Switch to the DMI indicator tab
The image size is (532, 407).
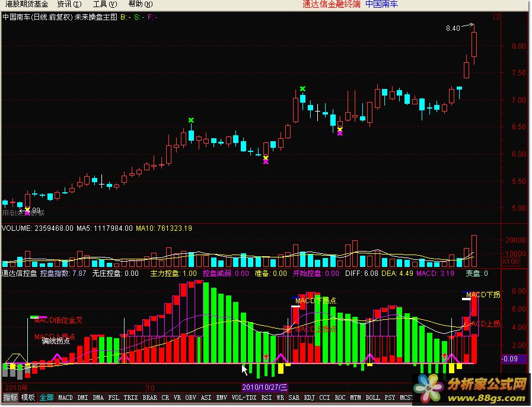[x=83, y=397]
